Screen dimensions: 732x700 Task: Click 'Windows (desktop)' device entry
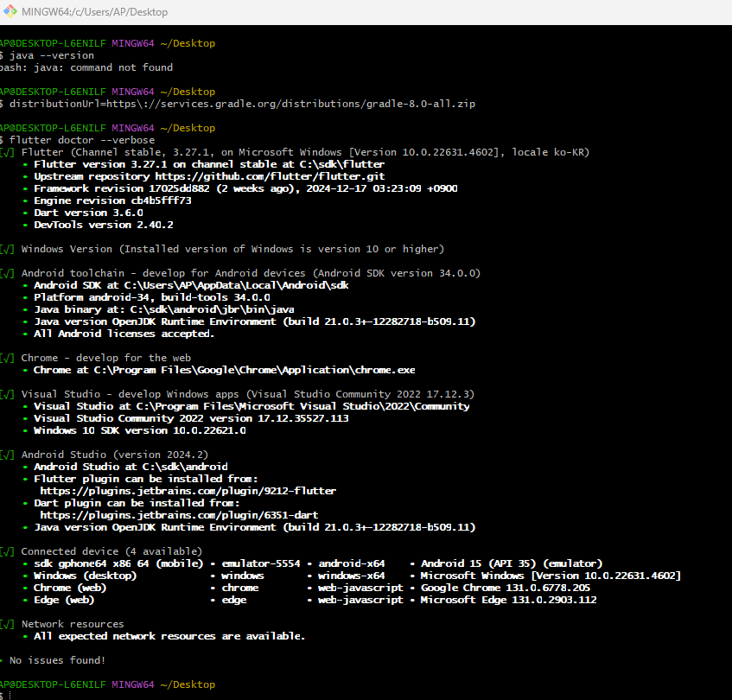pyautogui.click(x=85, y=576)
